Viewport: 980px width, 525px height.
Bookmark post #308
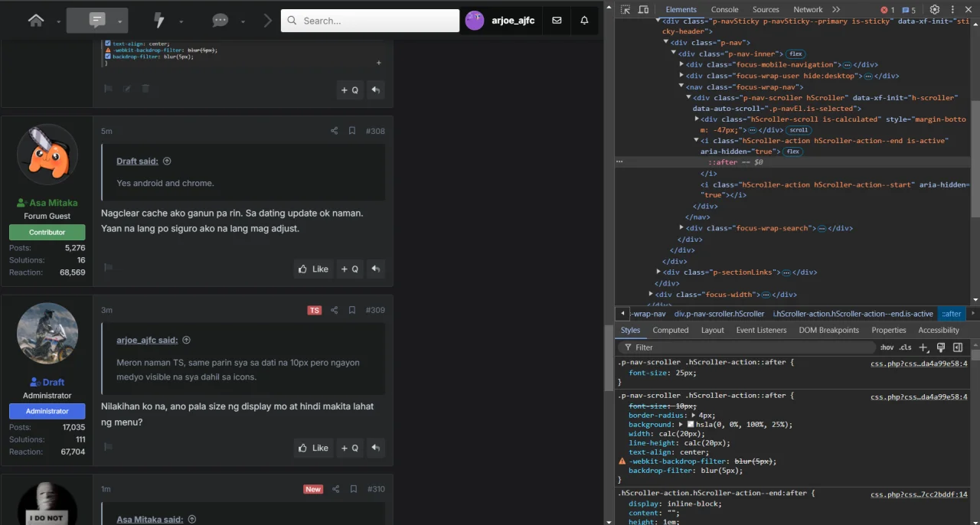tap(352, 131)
